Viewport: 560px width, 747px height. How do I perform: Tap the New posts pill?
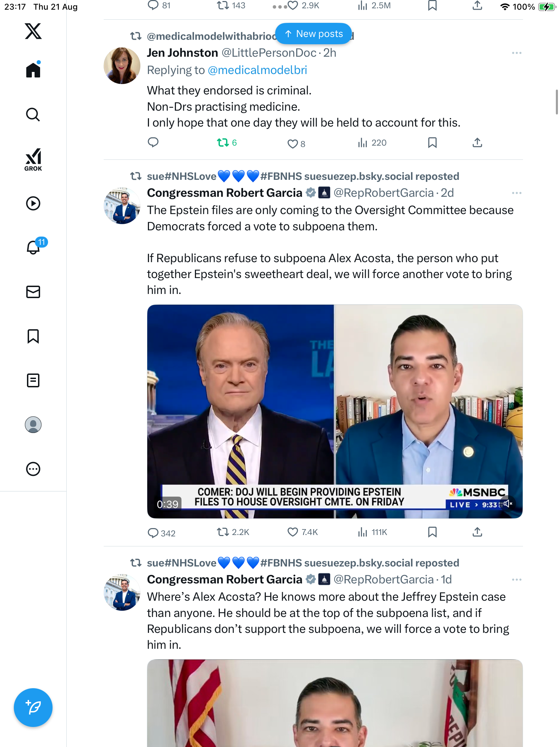[x=314, y=34]
